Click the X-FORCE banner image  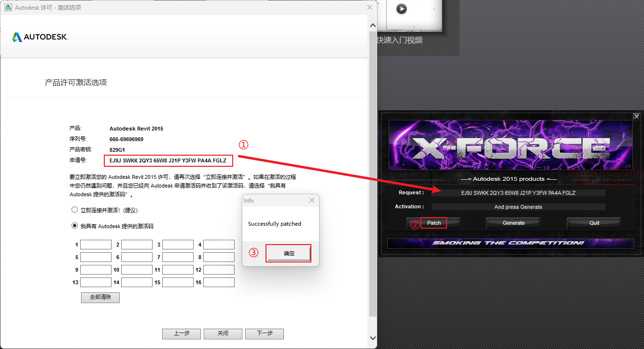click(511, 145)
